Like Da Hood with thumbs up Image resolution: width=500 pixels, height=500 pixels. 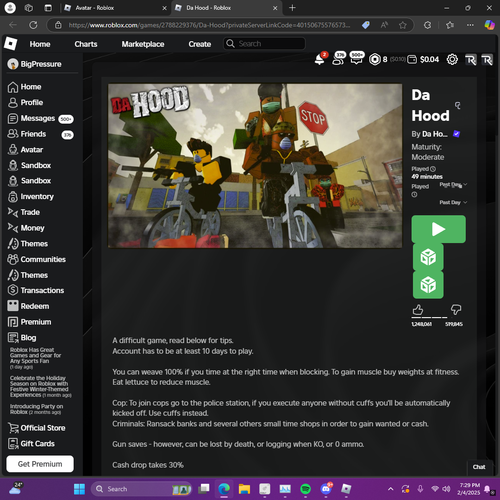pyautogui.click(x=418, y=310)
